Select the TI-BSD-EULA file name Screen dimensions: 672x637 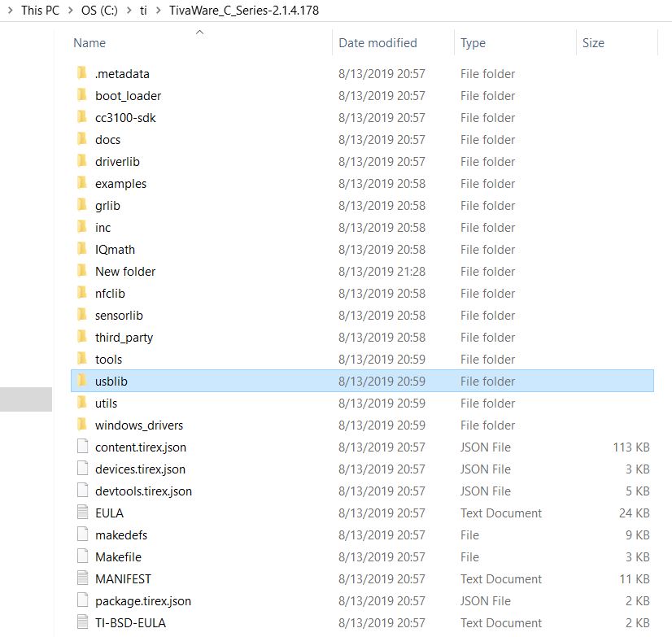point(130,623)
